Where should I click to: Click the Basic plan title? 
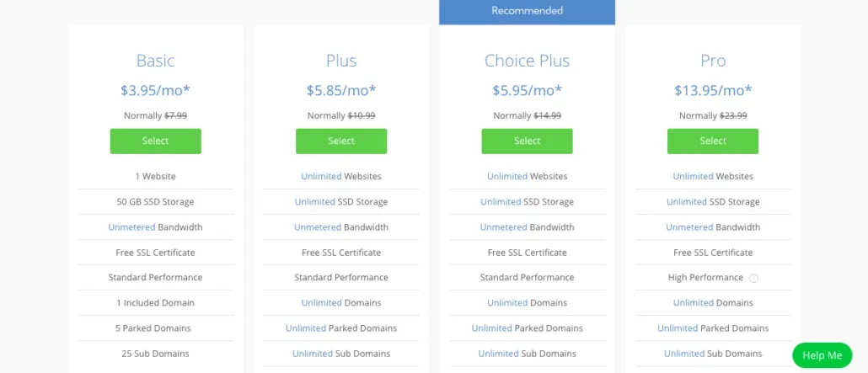156,61
